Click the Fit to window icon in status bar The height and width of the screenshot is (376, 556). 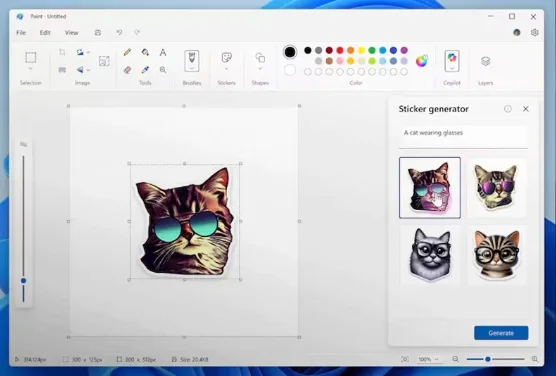coord(405,359)
